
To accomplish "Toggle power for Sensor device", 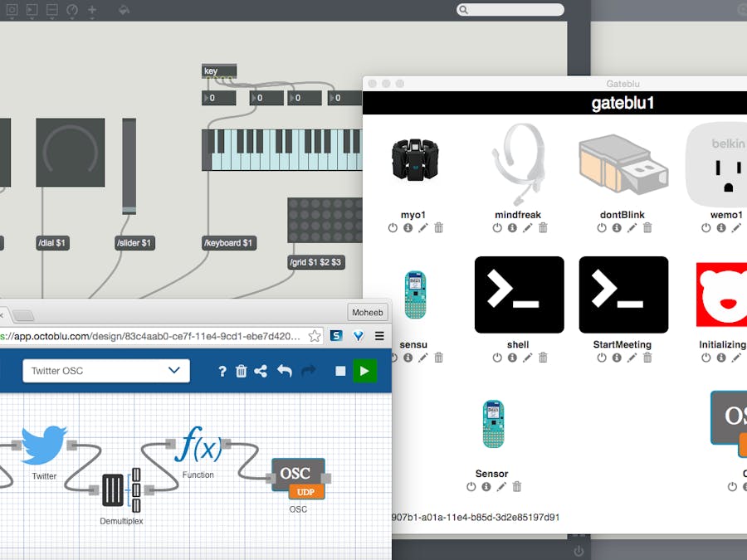I will (x=471, y=487).
